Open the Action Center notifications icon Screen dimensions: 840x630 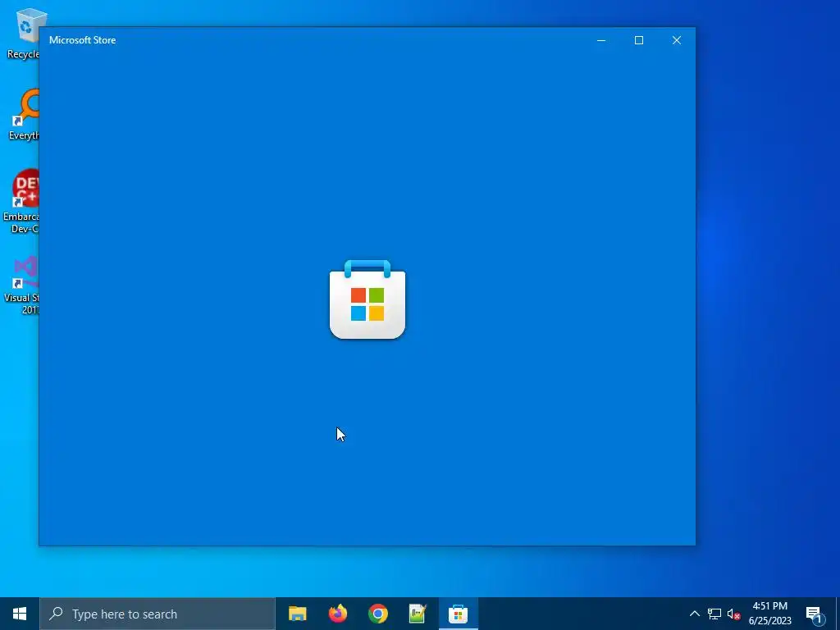point(814,614)
